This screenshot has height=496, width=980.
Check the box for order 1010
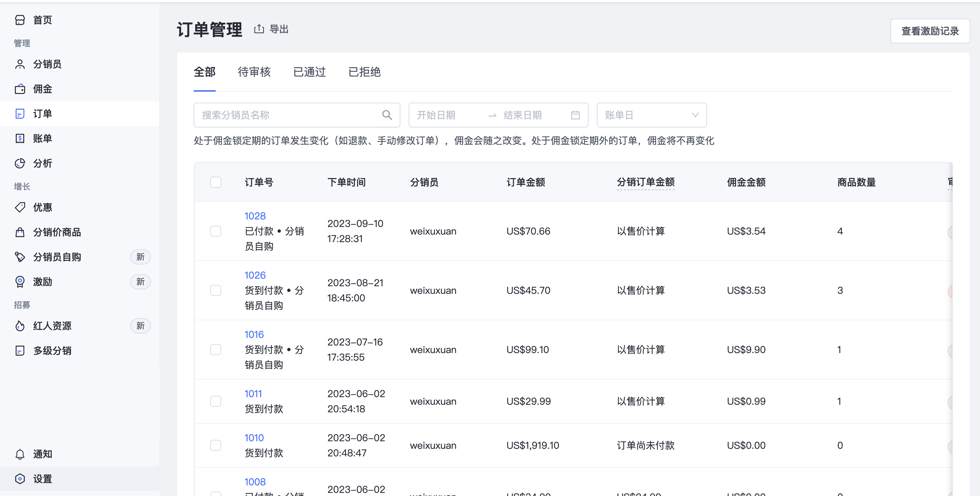216,445
